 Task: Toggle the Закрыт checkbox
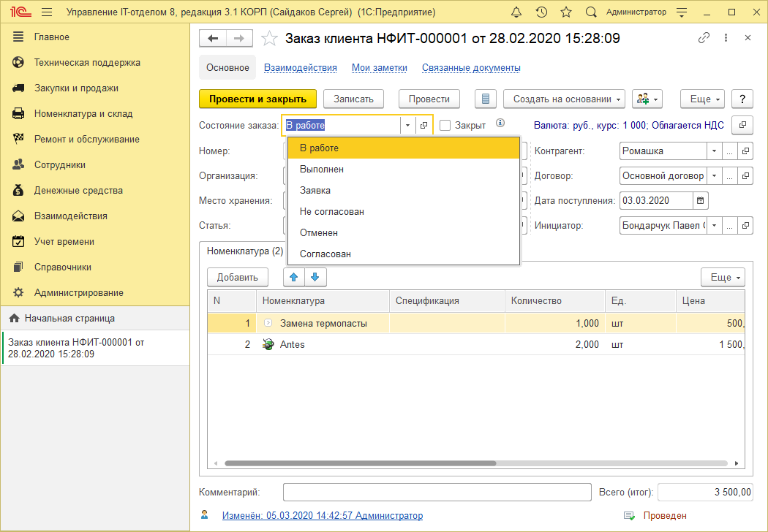click(445, 125)
